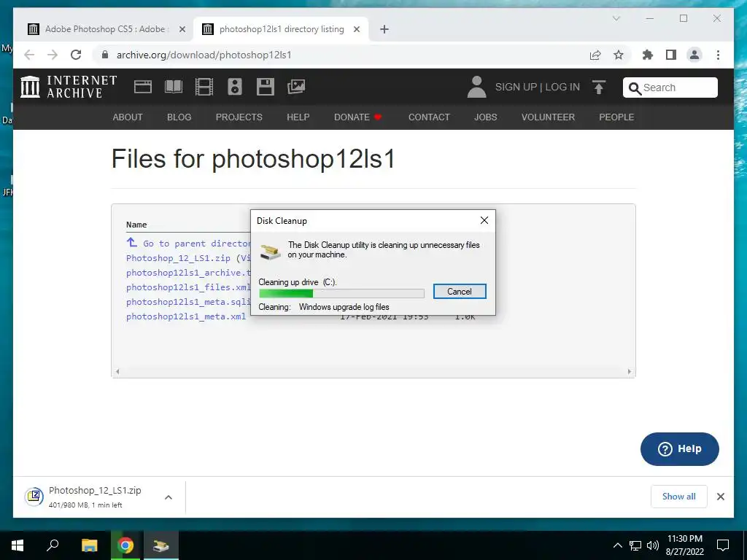747x560 pixels.
Task: Bookmark this page with the star icon
Action: coord(619,55)
